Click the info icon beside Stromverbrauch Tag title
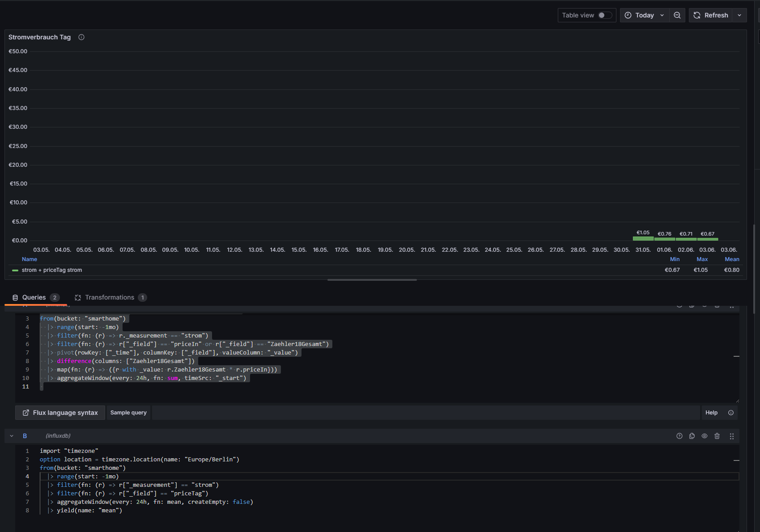Screen dimensions: 760x532 pos(81,37)
